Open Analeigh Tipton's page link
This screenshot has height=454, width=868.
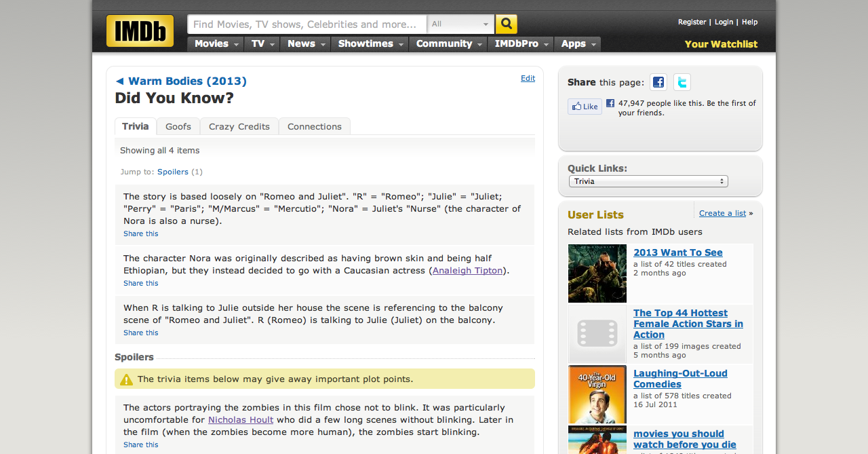pyautogui.click(x=468, y=270)
